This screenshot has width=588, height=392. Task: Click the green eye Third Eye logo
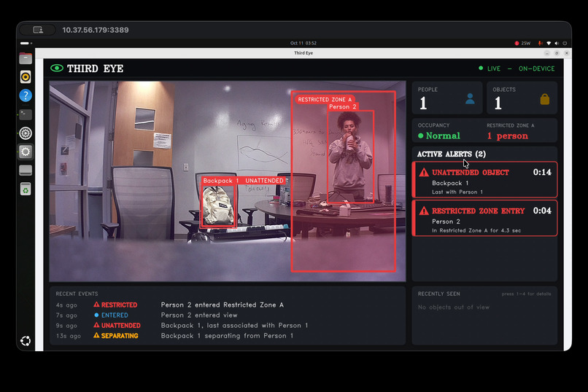pos(57,68)
